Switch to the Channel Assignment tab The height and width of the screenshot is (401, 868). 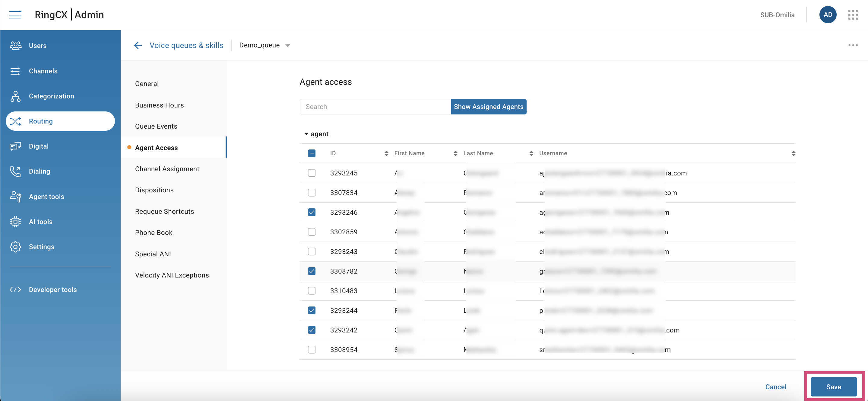point(167,168)
